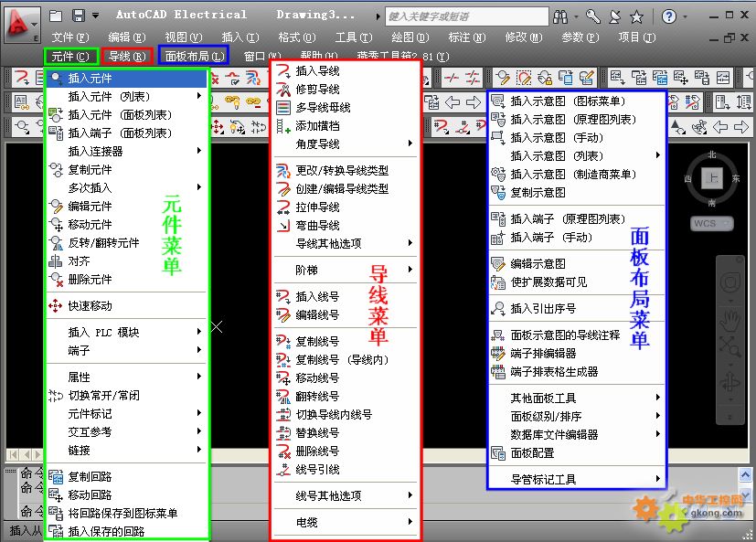The image size is (756, 542).
Task: Click the binoculars search icon
Action: 560,17
